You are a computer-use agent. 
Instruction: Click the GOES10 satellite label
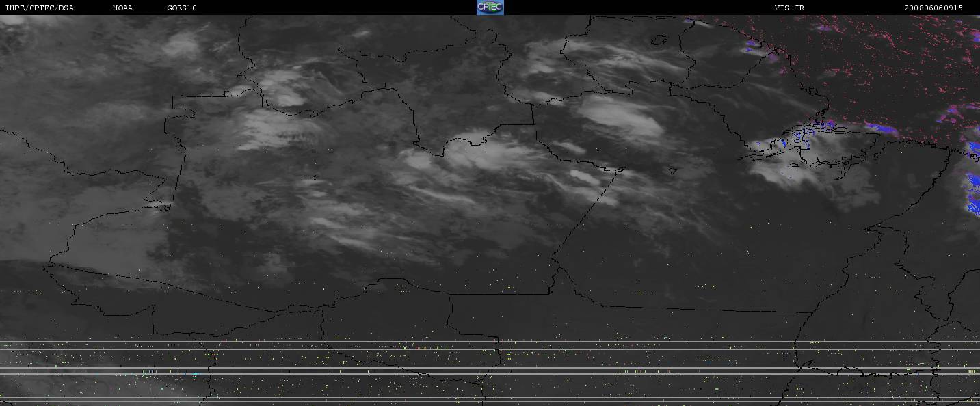click(x=182, y=8)
